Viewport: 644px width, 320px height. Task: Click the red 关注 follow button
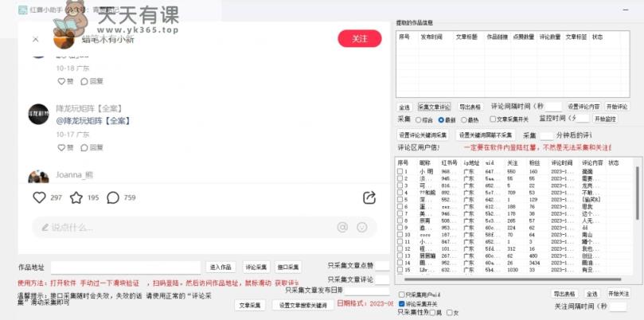[x=360, y=39]
